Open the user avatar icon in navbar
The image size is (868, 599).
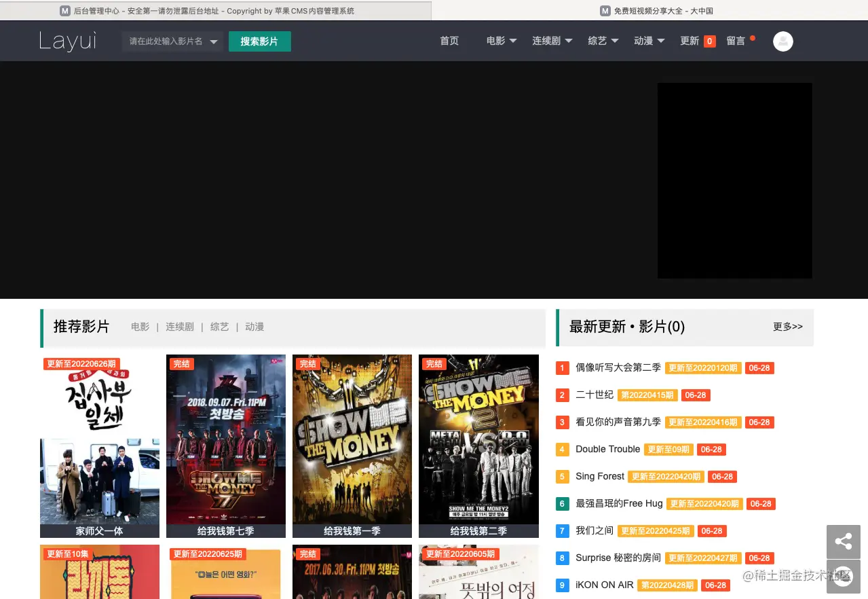[782, 41]
